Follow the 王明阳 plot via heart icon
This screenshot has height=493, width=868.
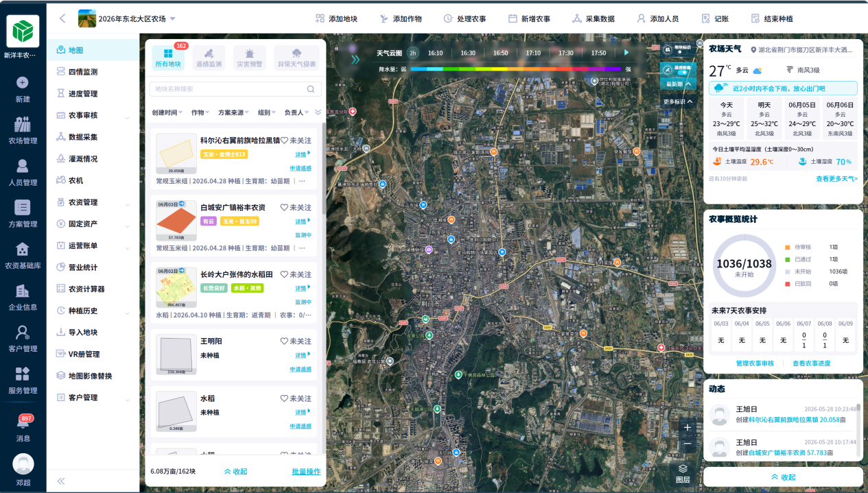(x=284, y=341)
